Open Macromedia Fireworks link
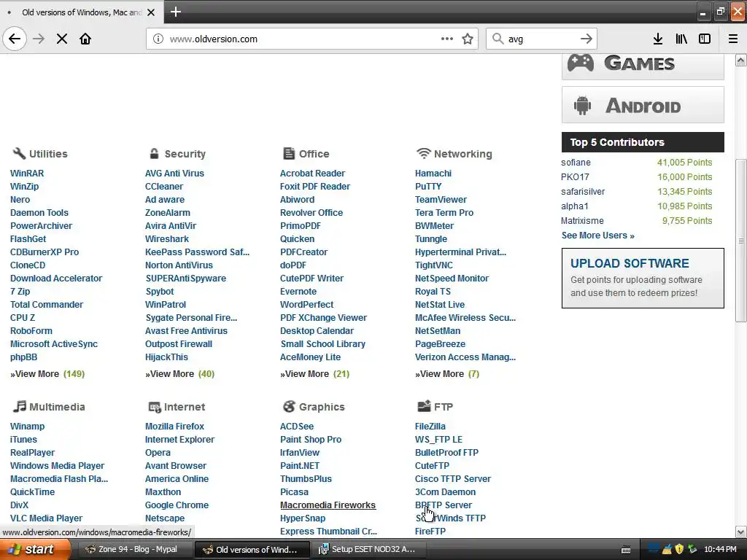Screen dimensions: 747x560 328,505
